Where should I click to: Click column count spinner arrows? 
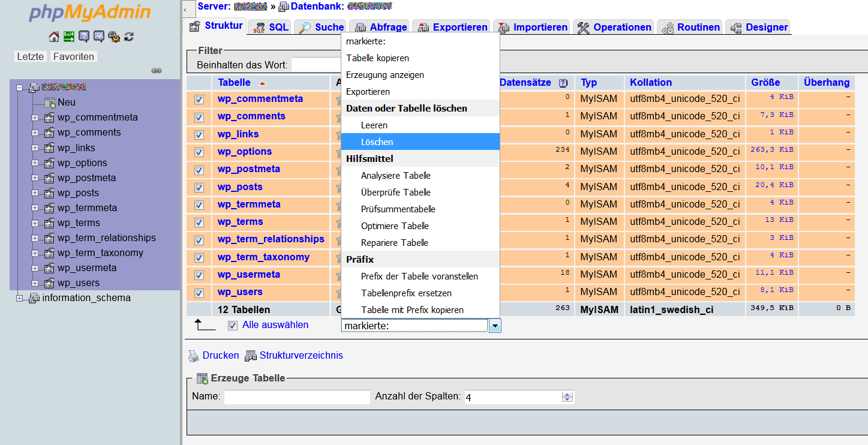(567, 397)
